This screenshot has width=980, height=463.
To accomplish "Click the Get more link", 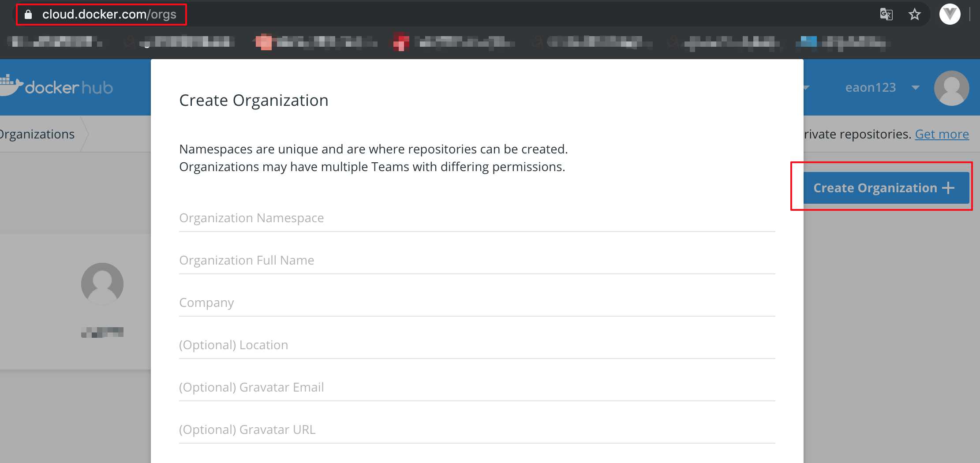I will pyautogui.click(x=942, y=134).
